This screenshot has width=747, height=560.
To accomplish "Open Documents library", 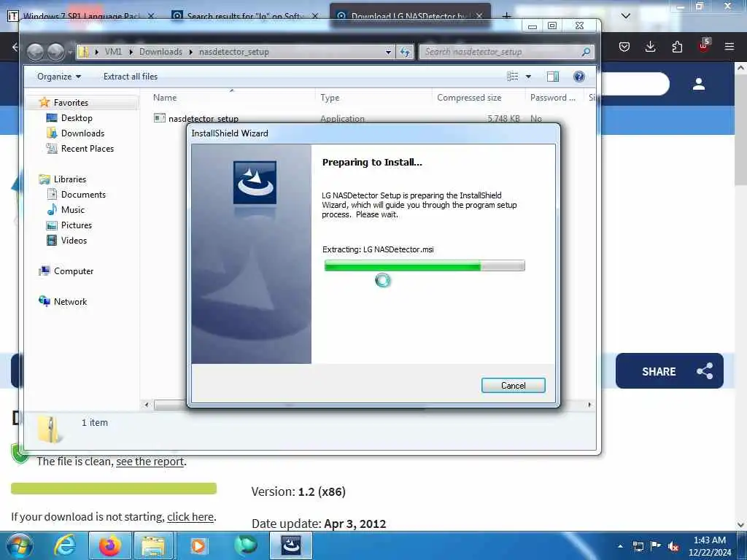I will coord(83,194).
